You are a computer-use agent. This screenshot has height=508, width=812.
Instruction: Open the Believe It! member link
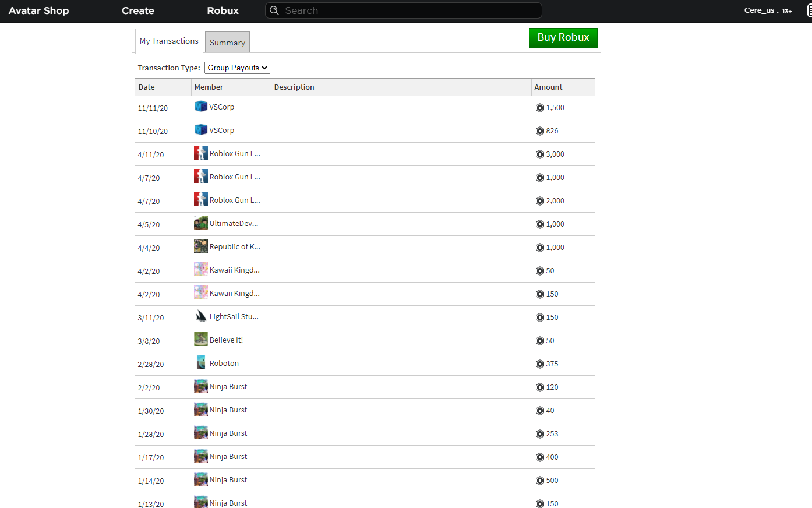point(226,340)
